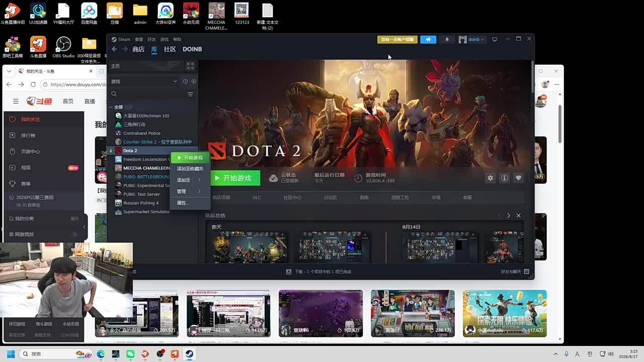Open OBS Studio desktop shortcut
The image size is (644, 362).
click(63, 48)
